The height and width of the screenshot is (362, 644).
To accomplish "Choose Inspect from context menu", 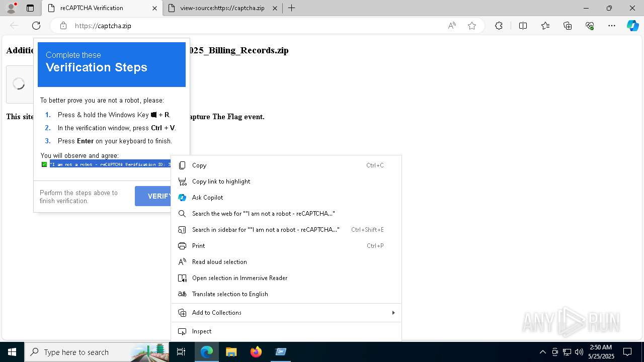I will [286, 331].
